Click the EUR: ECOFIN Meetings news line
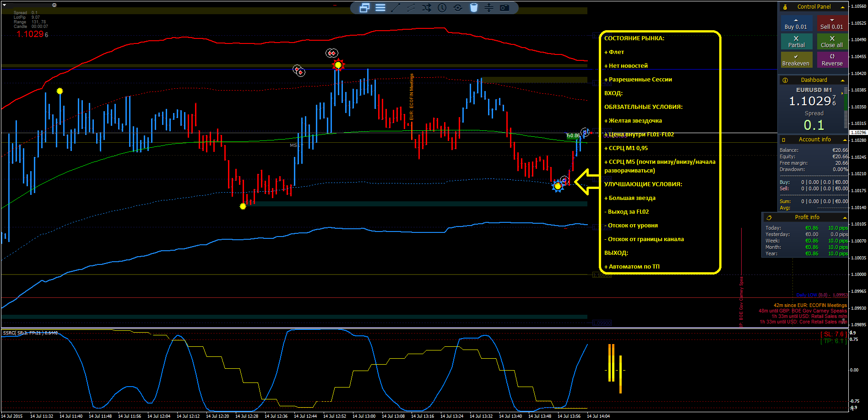This screenshot has height=420, width=868. tap(810, 306)
